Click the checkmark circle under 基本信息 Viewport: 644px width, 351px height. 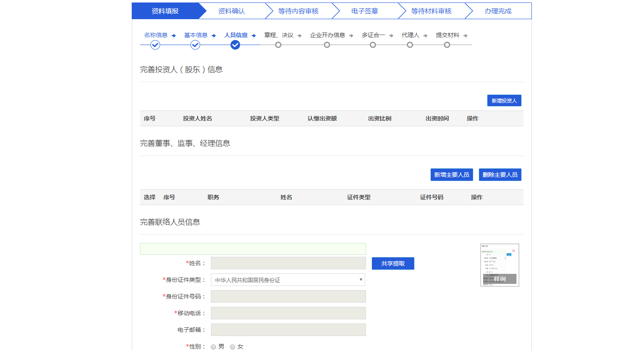click(195, 45)
